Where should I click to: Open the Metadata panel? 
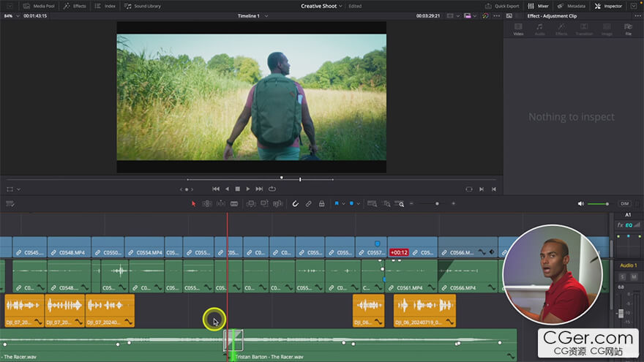click(x=572, y=6)
